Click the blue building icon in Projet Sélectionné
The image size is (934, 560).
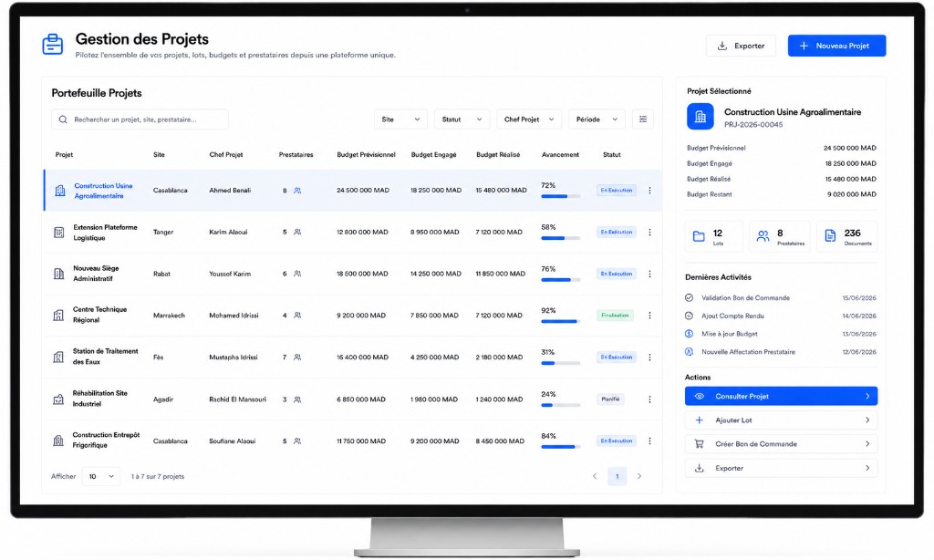(700, 117)
